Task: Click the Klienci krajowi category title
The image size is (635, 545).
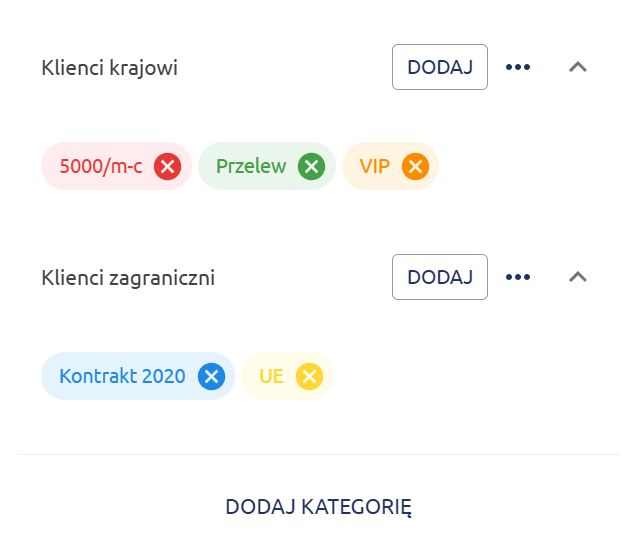Action: (x=110, y=68)
